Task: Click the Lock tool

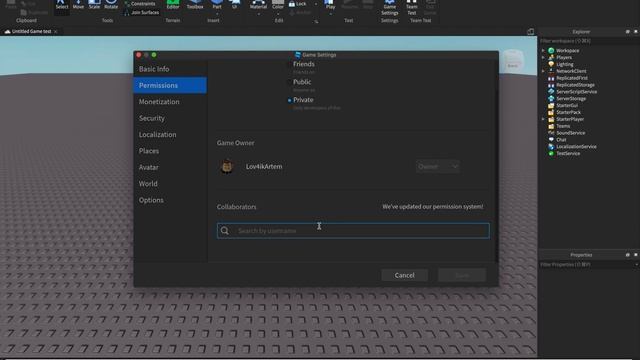Action: (298, 4)
